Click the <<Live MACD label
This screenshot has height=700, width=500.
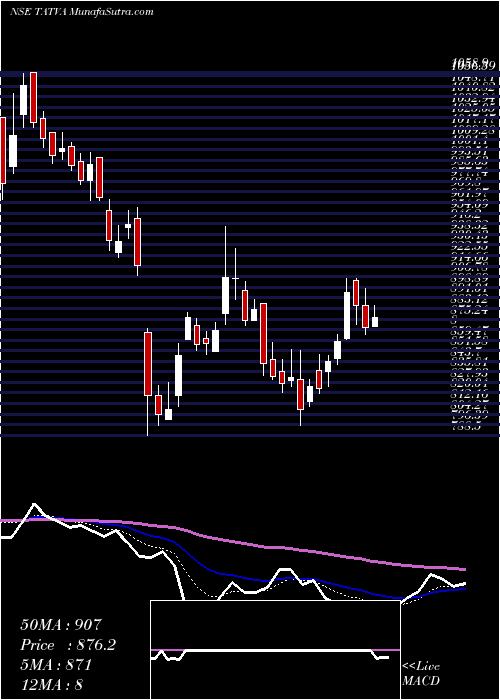click(x=421, y=674)
